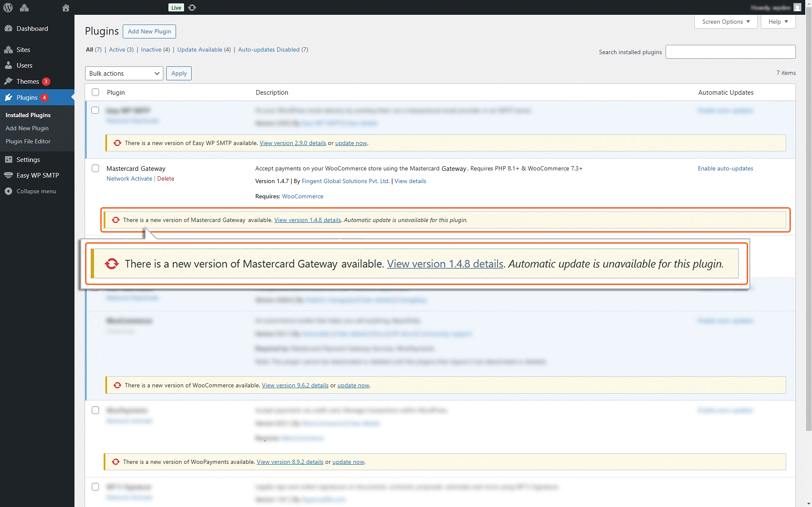Check the first plugin row checkbox

click(x=96, y=110)
